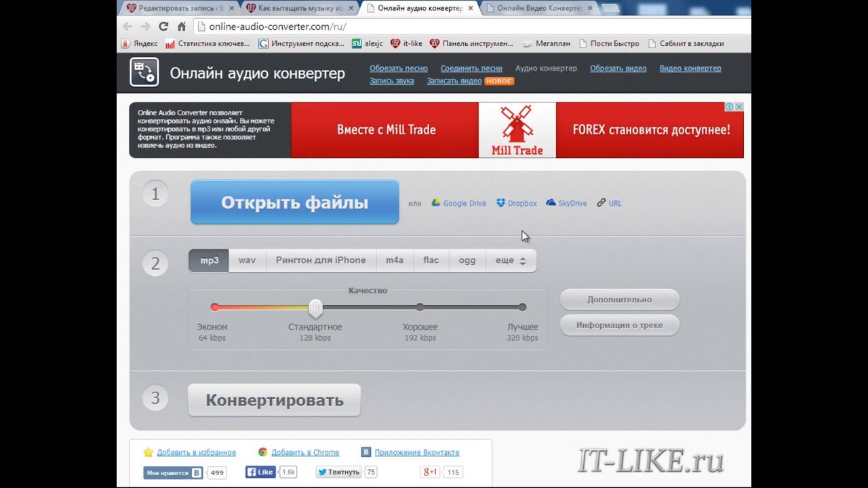Close the Как вытащить музыку tab

352,8
